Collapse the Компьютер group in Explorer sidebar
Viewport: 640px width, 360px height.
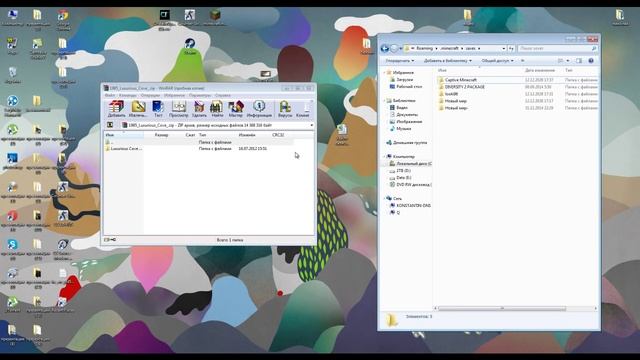pos(384,157)
